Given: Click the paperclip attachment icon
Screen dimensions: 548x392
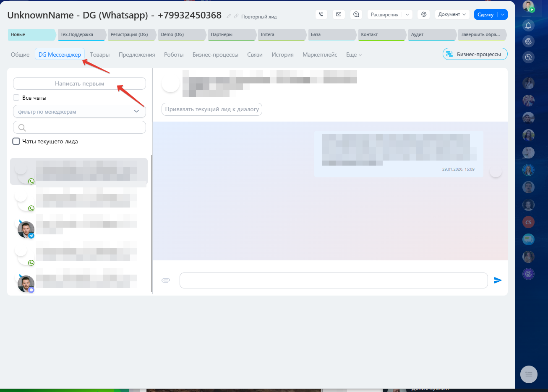Looking at the screenshot, I should [x=166, y=280].
